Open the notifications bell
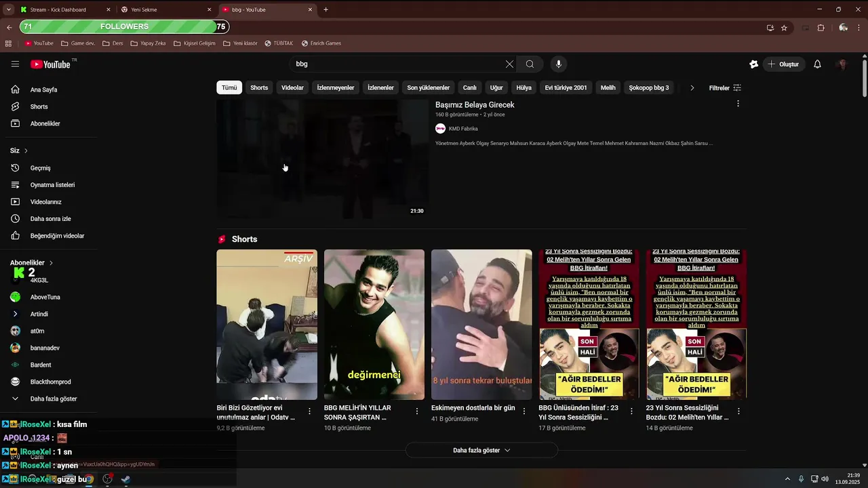Screen dimensions: 868x488 coord(817,64)
